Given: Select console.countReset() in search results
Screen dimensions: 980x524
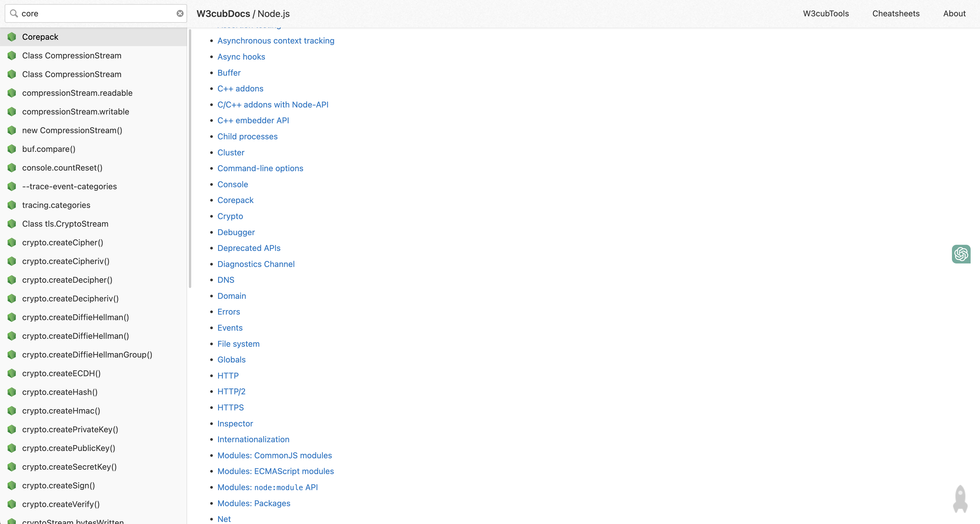Looking at the screenshot, I should [x=93, y=168].
